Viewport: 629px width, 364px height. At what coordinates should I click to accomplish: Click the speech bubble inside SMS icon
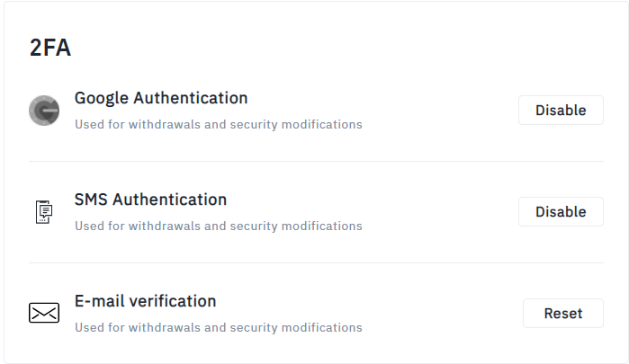coord(46,210)
